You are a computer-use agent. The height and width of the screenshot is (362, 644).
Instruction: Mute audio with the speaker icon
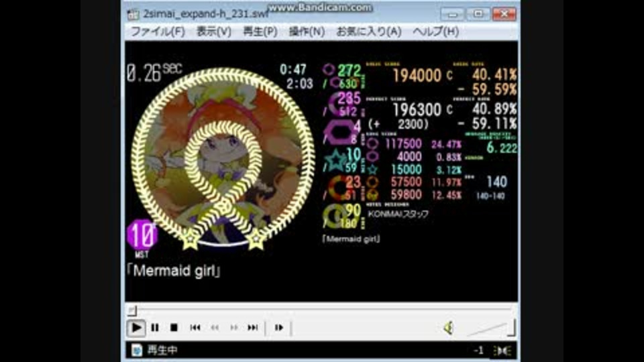coord(449,328)
